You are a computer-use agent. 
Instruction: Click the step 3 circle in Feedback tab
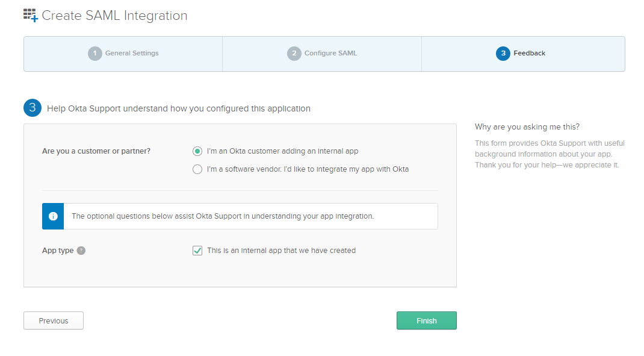click(503, 54)
